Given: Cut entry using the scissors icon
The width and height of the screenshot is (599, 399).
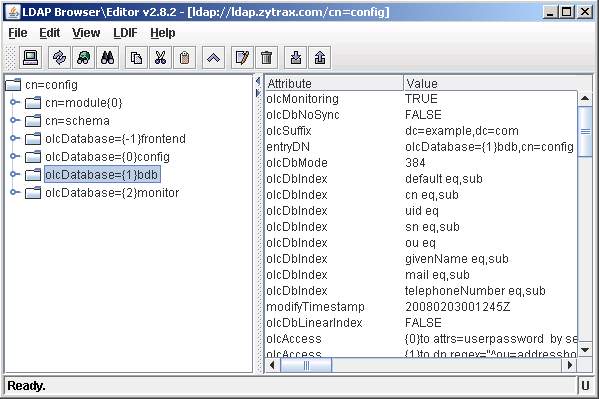Looking at the screenshot, I should pos(160,58).
